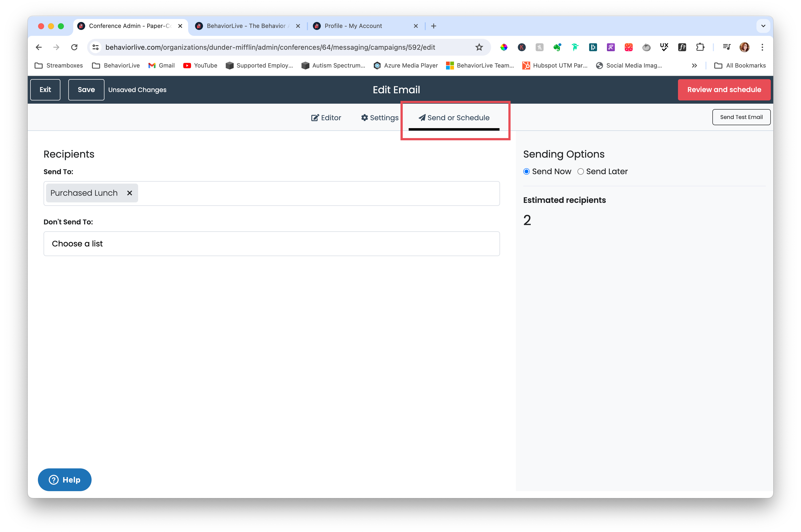Select the Send Now radio option
Screen dimensions: 801x532
coord(526,172)
